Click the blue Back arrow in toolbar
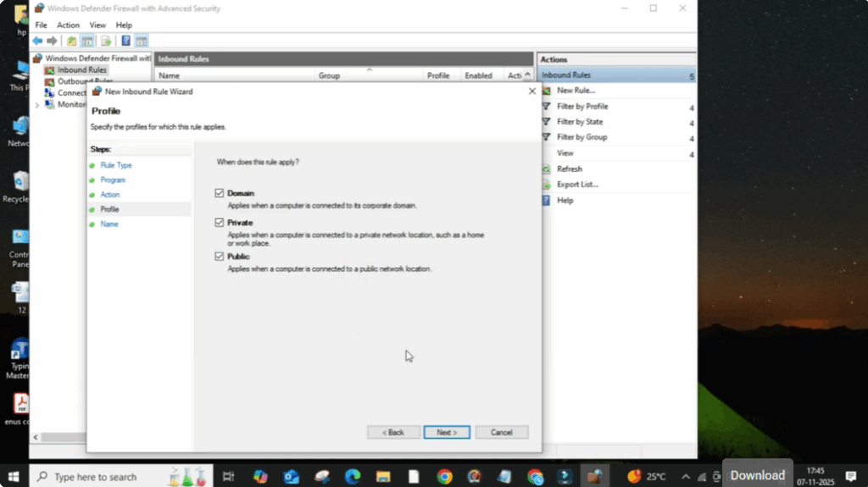The width and height of the screenshot is (868, 487). coord(37,41)
